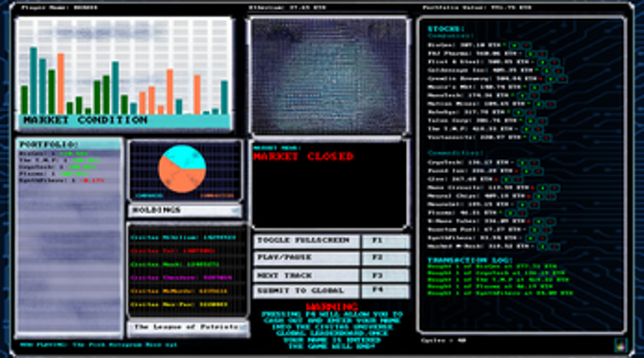Click the yellow bottom leaderboard entry

click(179, 305)
